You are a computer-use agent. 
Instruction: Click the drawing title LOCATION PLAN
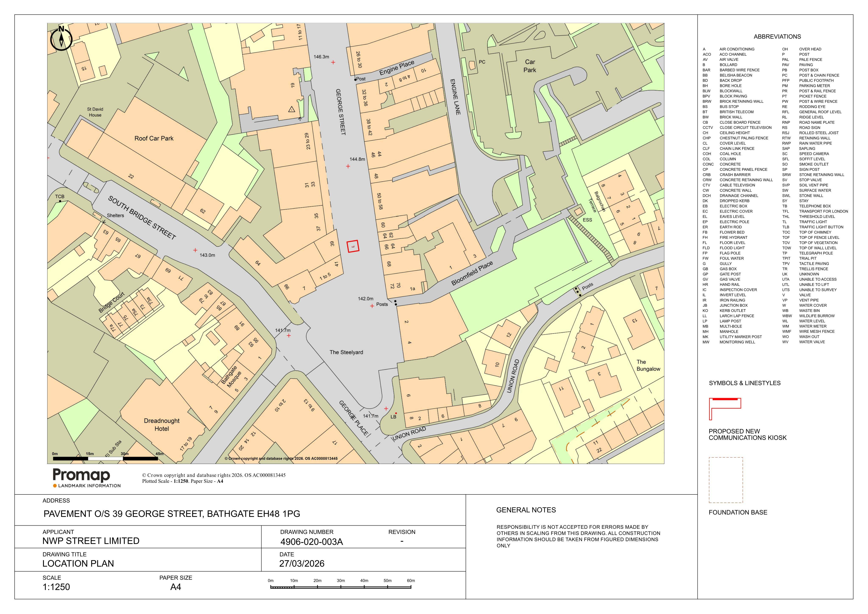pyautogui.click(x=78, y=564)
